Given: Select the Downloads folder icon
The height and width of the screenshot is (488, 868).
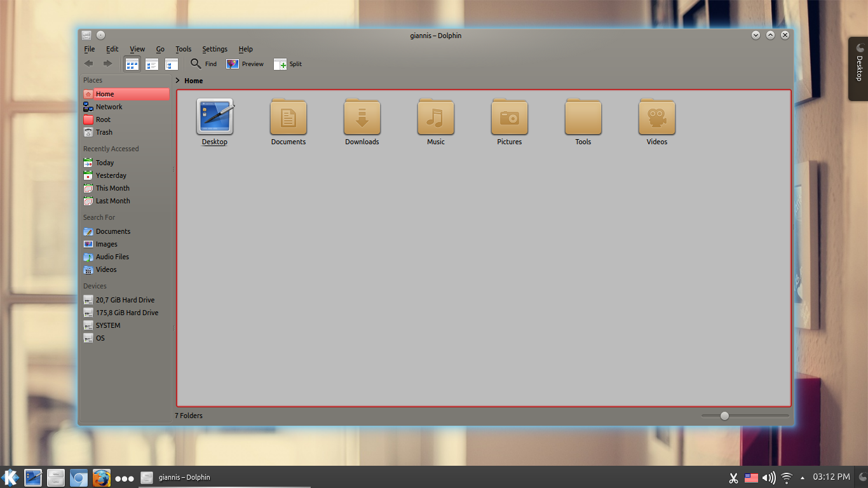Looking at the screenshot, I should (362, 117).
